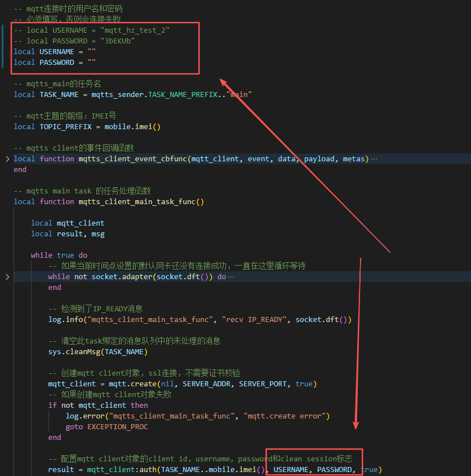Click the TOPIC_PREFIX variable name
The width and height of the screenshot is (471, 476).
(65, 127)
